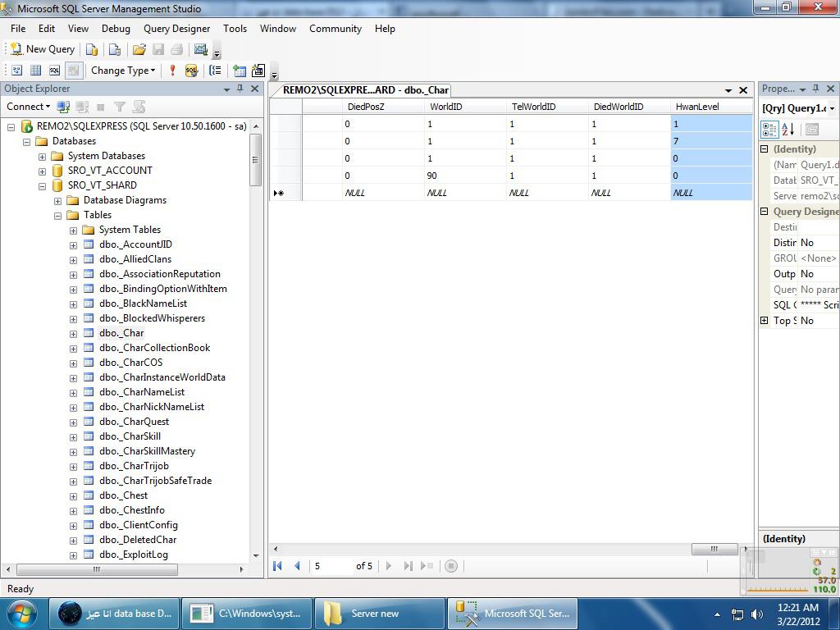Click the current record number field

331,566
